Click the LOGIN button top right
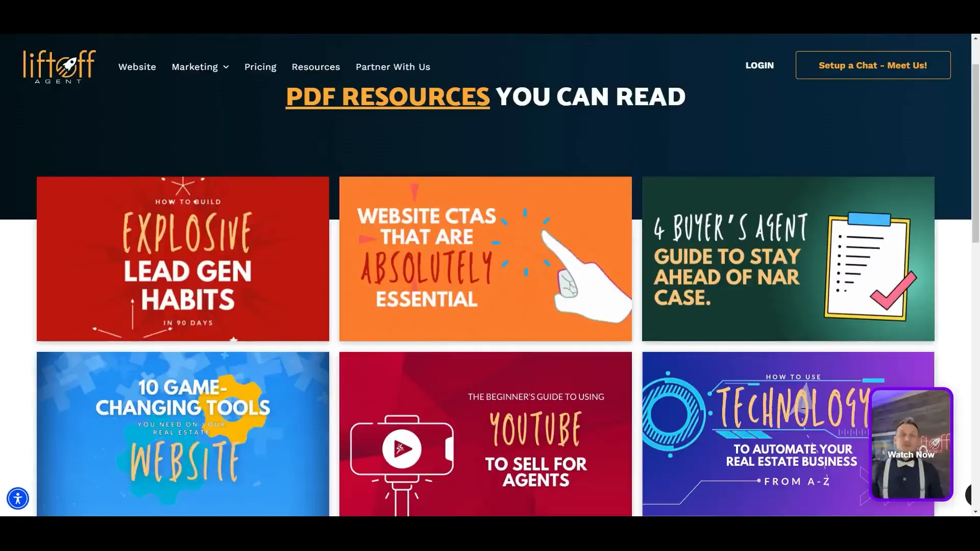Viewport: 980px width, 551px height. click(x=759, y=65)
